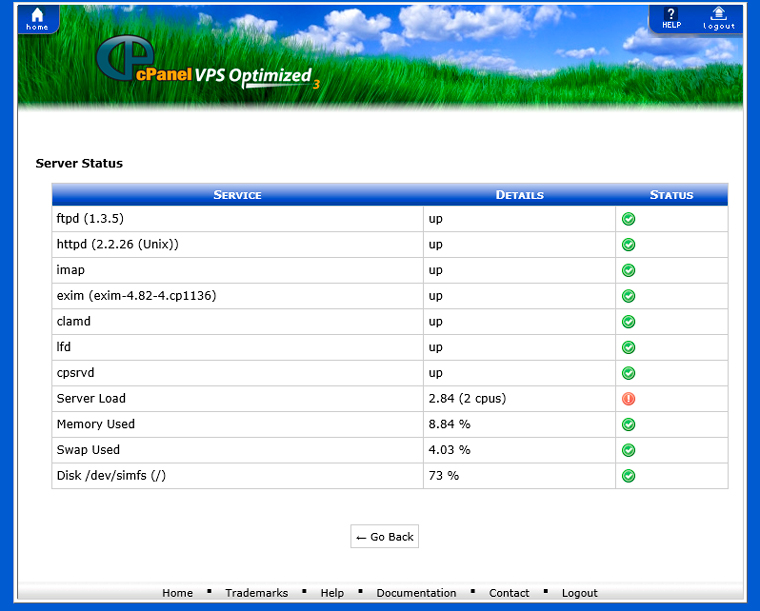Click green status icon for exim
Image resolution: width=760 pixels, height=611 pixels.
pyautogui.click(x=629, y=296)
